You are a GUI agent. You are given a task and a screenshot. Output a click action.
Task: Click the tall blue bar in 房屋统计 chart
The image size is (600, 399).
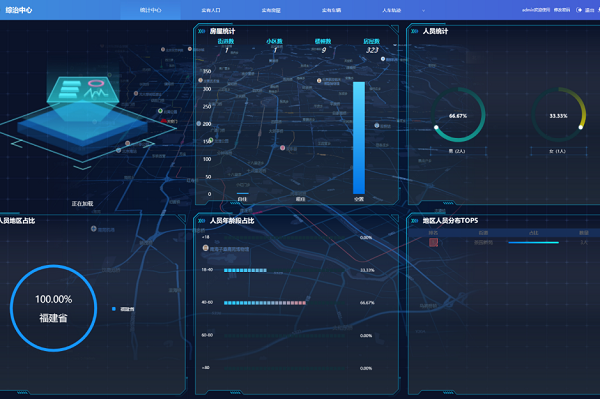pos(359,138)
